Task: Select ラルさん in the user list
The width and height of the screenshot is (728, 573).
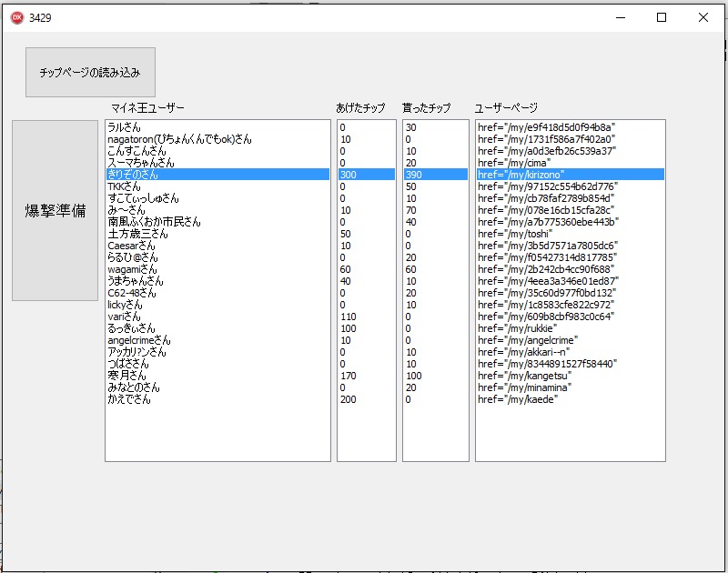Action: point(124,127)
